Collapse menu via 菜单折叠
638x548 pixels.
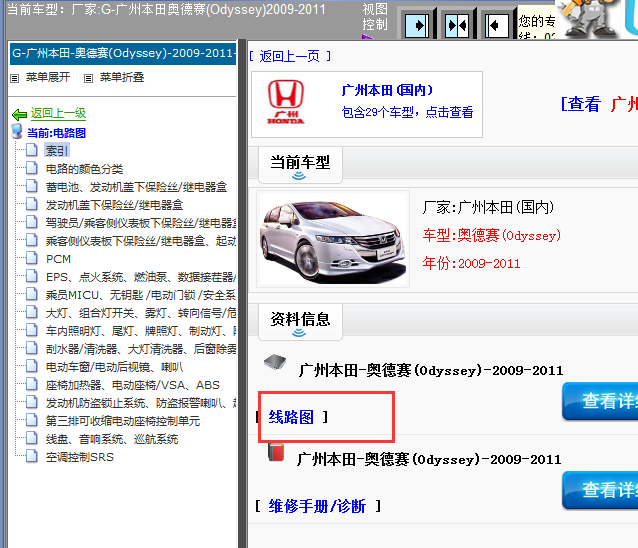122,77
